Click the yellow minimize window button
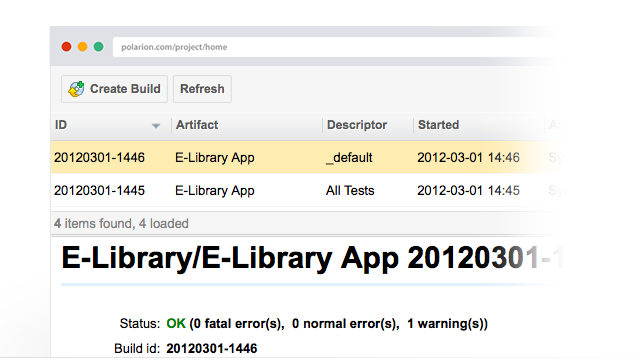Image resolution: width=640 pixels, height=360 pixels. 82,47
